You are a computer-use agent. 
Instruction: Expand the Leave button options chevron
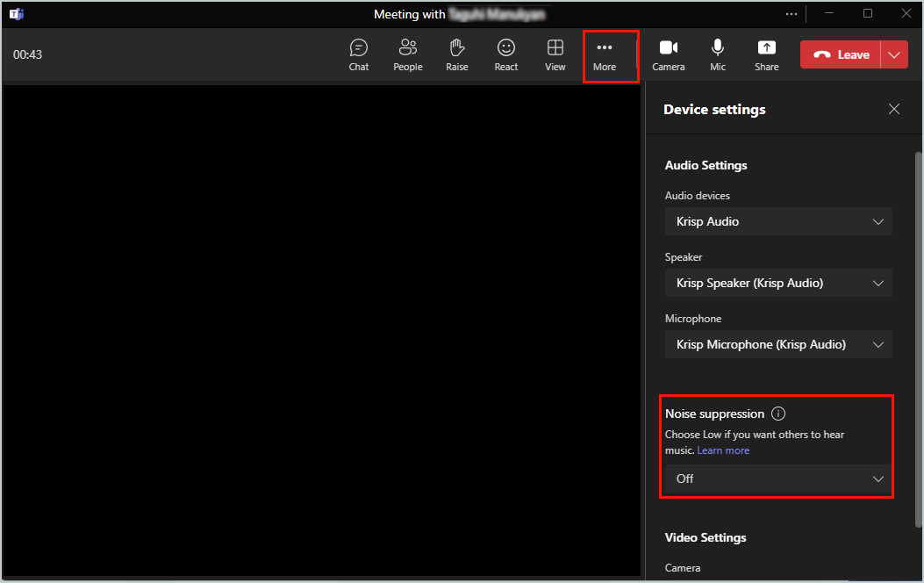[x=894, y=54]
